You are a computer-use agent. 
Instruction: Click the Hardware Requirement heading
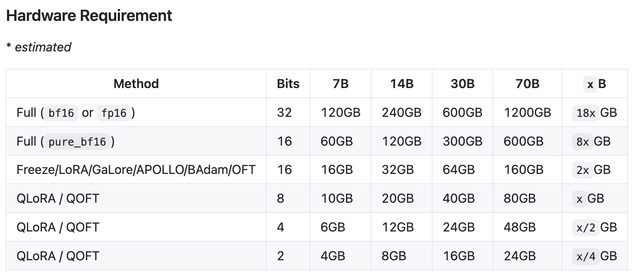coord(89,16)
